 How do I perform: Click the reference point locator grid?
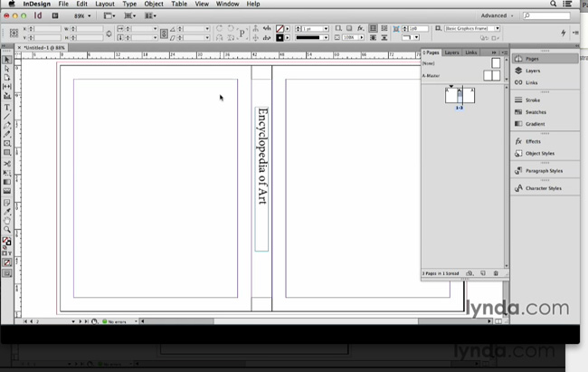coord(14,33)
